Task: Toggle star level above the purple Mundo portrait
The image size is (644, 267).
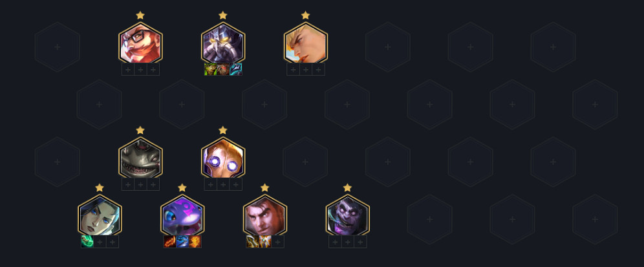Action: (x=347, y=187)
